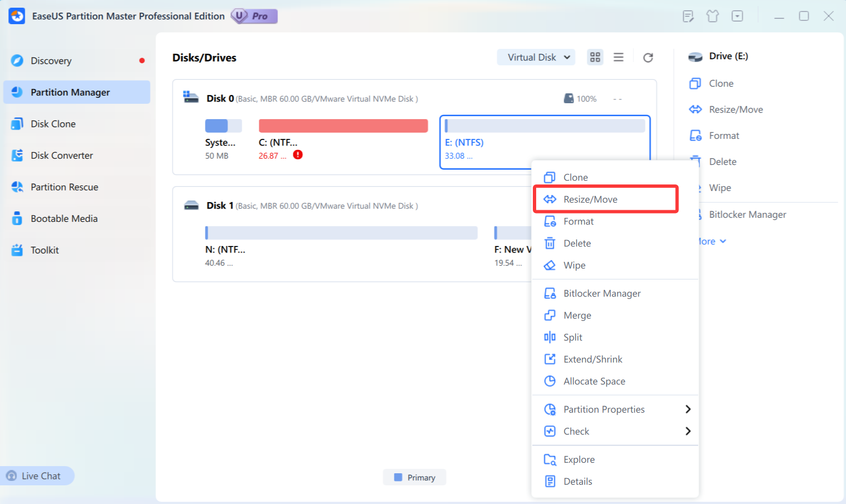
Task: Click Clone in the right Drive (E:) panel
Action: coord(711,83)
